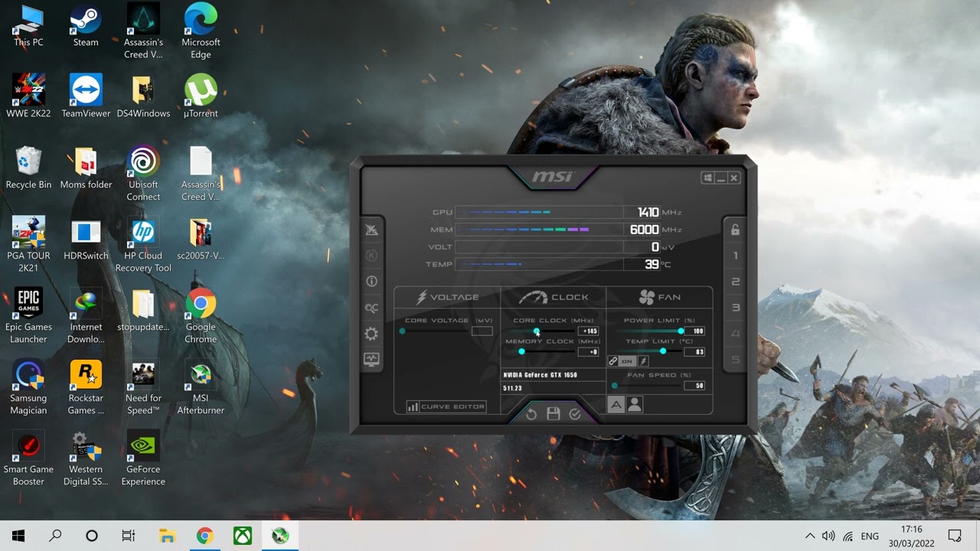Open Afterburner settings gear
The image size is (980, 551).
pos(371,334)
